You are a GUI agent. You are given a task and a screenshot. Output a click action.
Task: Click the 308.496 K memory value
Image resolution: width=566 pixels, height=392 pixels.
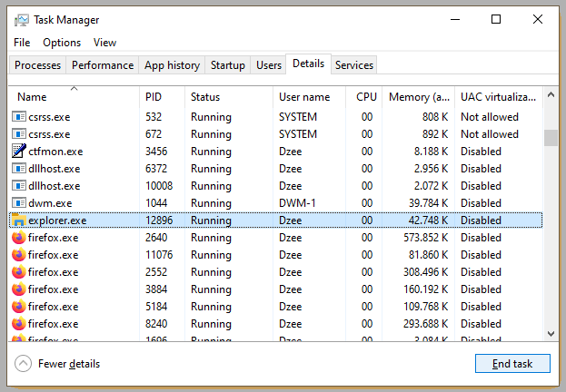[x=426, y=272]
